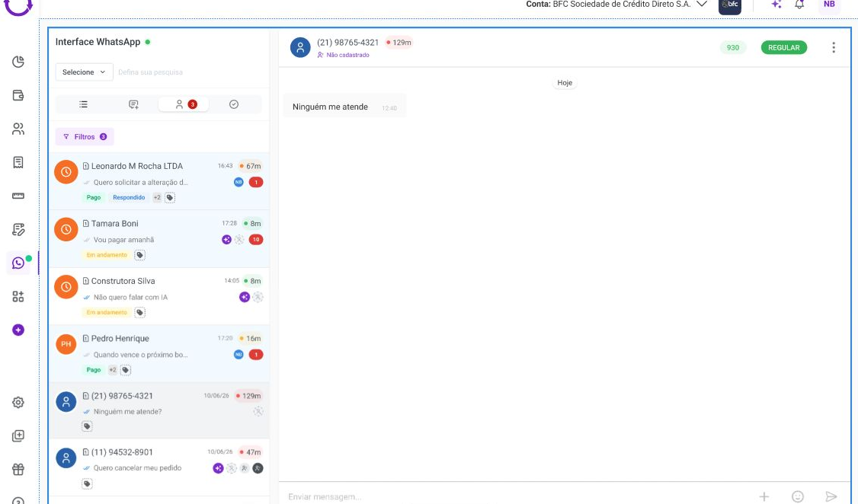Open the Leonardo M Rocha LTDA conversation
858x504 pixels.
(x=158, y=181)
